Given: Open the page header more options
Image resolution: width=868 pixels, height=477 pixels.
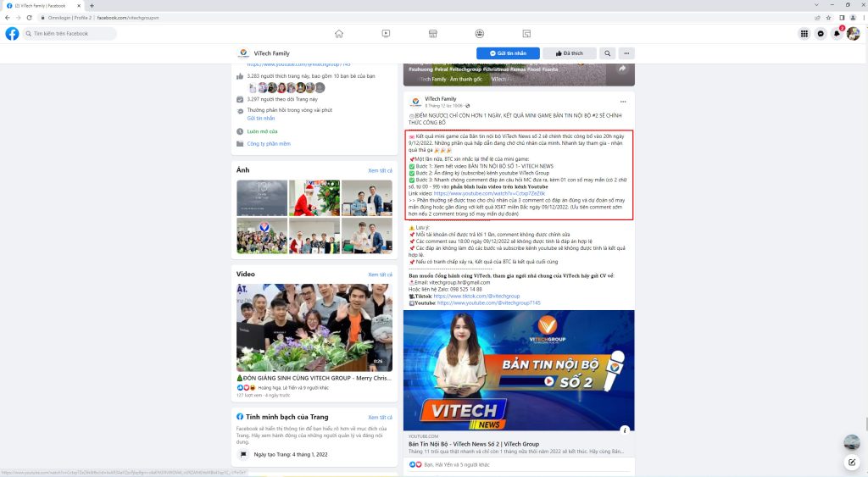Looking at the screenshot, I should (626, 53).
